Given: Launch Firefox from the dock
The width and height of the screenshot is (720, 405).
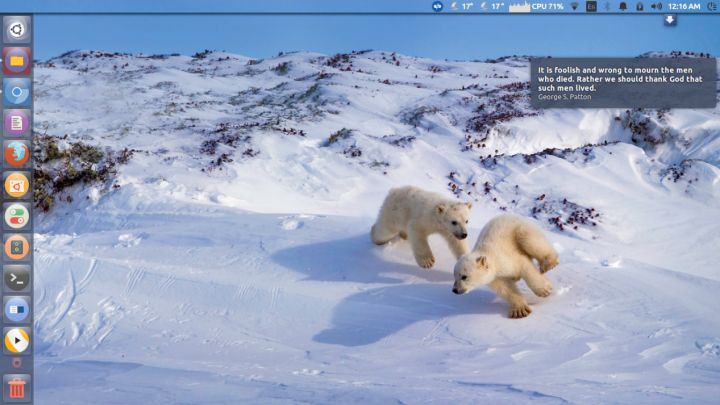Looking at the screenshot, I should coord(16,153).
